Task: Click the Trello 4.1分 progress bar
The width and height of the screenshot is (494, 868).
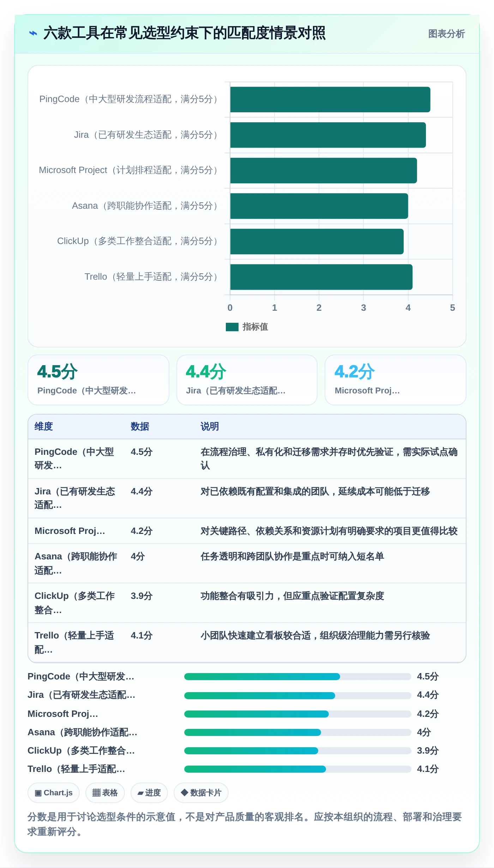Action: (297, 769)
